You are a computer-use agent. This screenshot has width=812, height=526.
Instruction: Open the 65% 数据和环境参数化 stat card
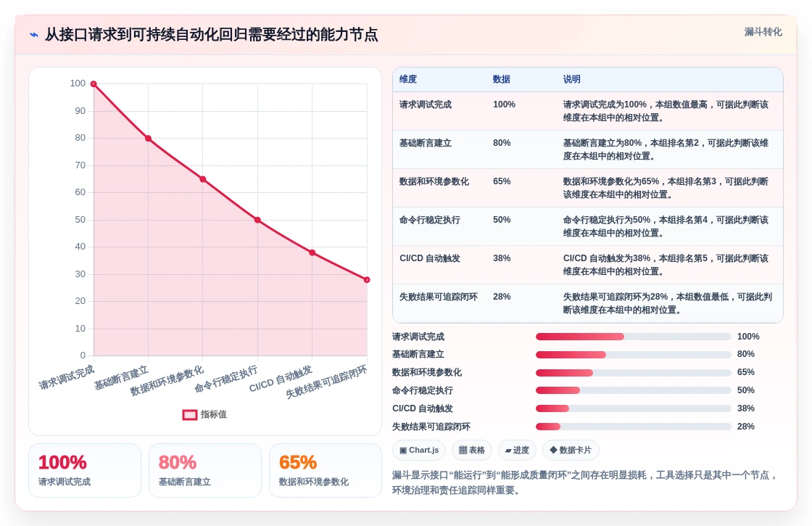click(x=326, y=471)
